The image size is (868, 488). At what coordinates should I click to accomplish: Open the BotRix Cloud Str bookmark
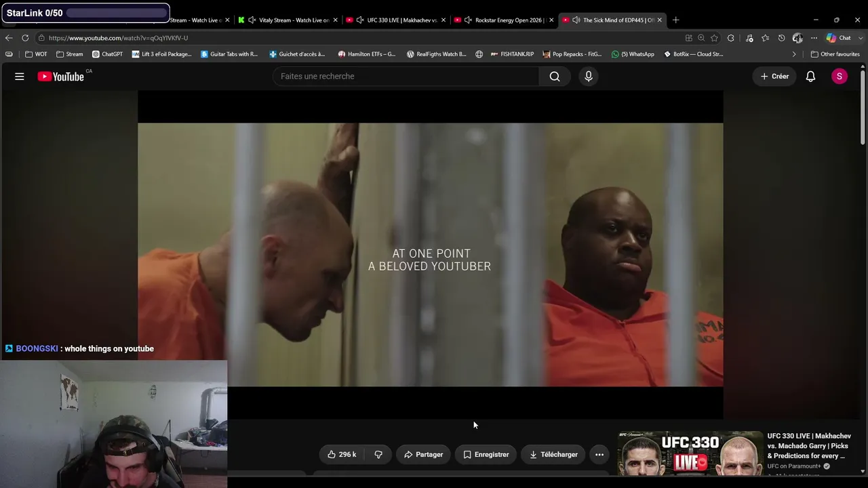694,54
